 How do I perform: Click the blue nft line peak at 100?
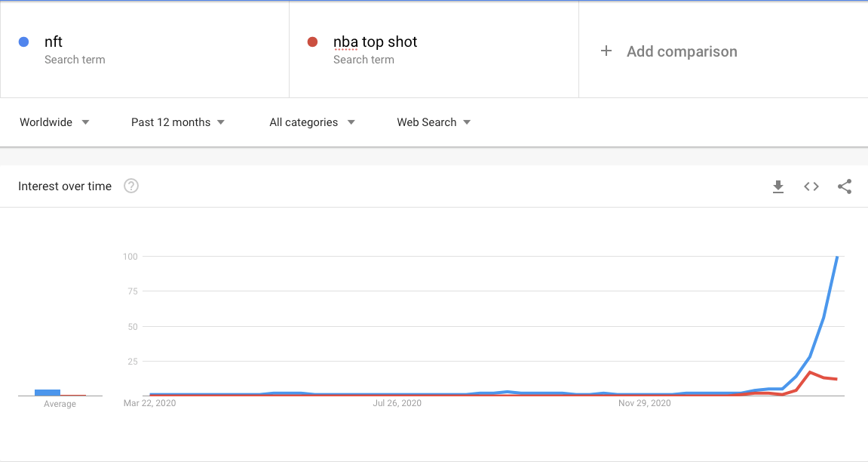[837, 257]
